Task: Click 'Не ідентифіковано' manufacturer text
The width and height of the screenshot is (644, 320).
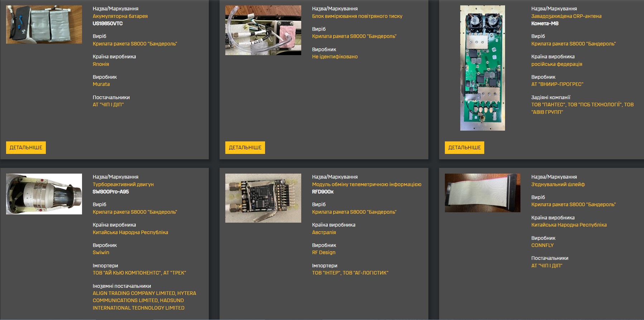Action: [x=335, y=57]
